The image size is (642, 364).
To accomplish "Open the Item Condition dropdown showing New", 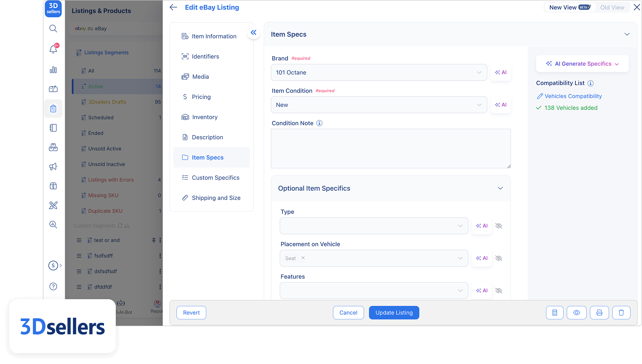I will click(379, 105).
